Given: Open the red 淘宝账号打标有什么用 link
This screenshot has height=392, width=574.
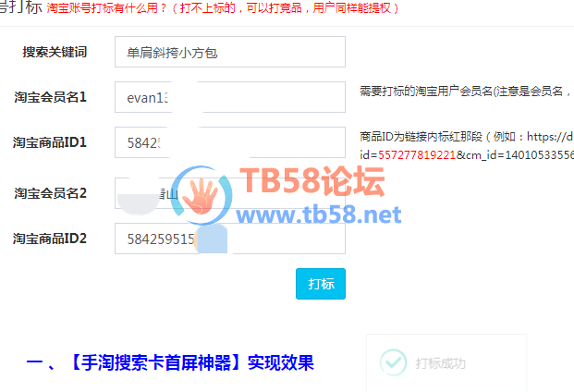Looking at the screenshot, I should (223, 8).
